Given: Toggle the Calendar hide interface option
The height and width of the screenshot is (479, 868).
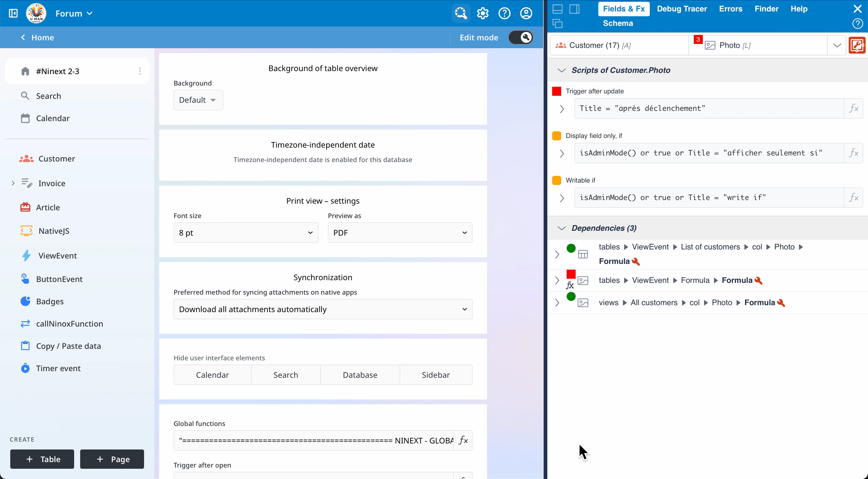Looking at the screenshot, I should click(212, 375).
